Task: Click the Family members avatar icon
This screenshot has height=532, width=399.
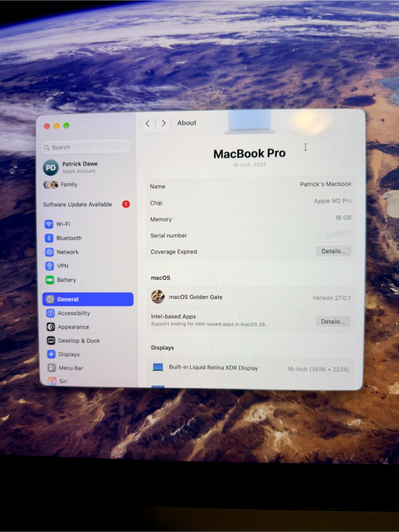Action: point(51,184)
